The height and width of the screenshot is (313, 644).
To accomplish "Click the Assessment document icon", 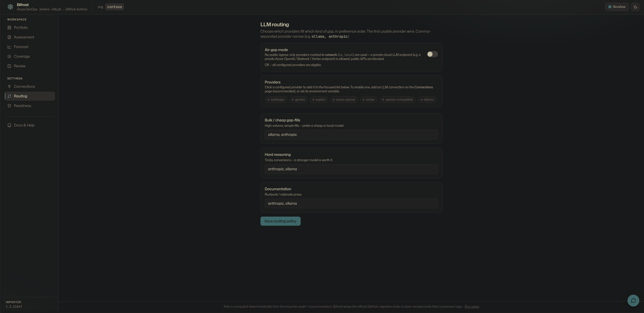I will point(9,37).
